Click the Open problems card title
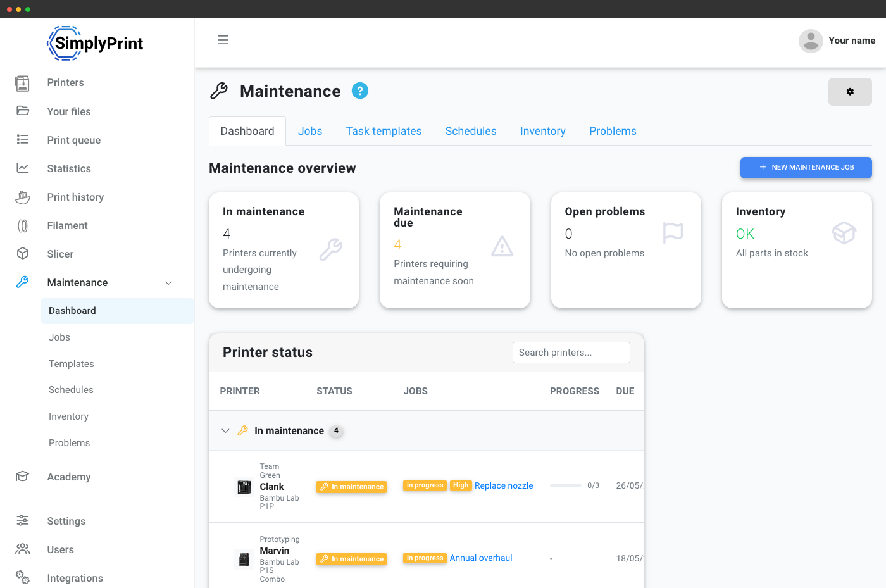 pyautogui.click(x=605, y=211)
